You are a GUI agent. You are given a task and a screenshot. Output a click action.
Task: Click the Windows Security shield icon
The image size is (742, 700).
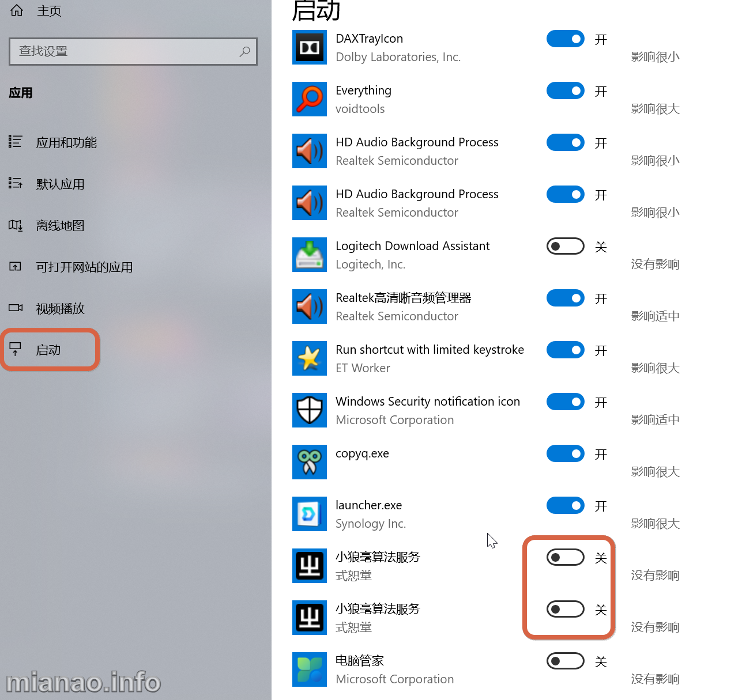(x=310, y=410)
